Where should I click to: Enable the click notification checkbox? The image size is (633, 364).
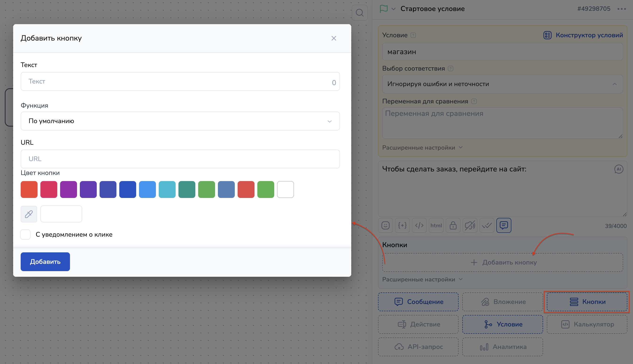(26, 235)
